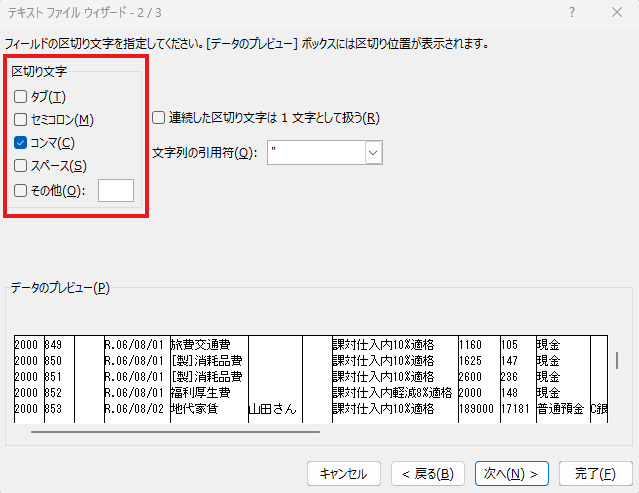
Task: Click the 105 value in preview
Action: pos(509,345)
